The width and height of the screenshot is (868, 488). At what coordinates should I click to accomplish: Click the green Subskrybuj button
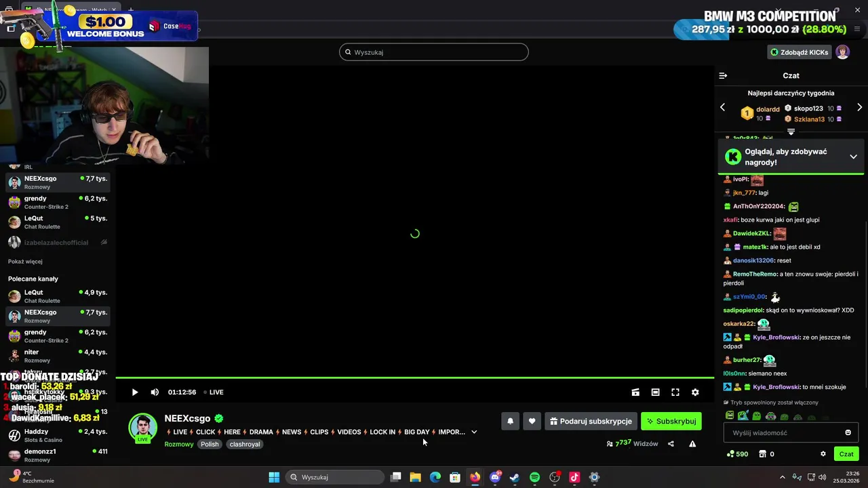point(671,421)
